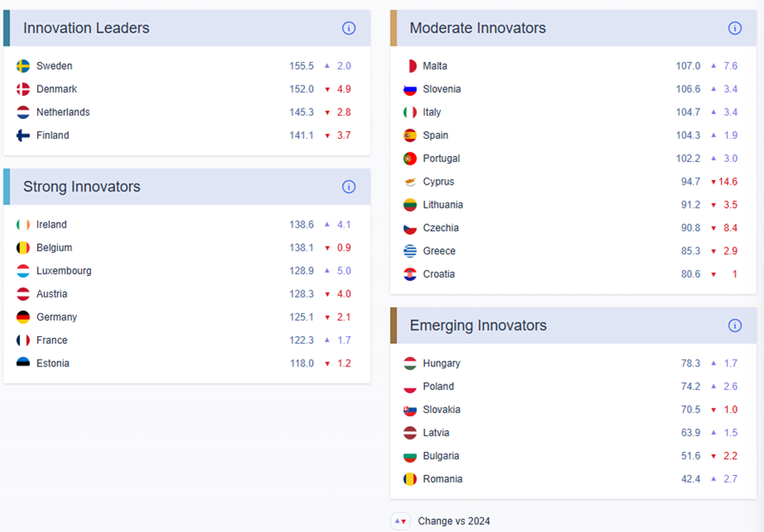Screen dimensions: 764x532
Task: Click the Portugal country name
Action: [441, 159]
